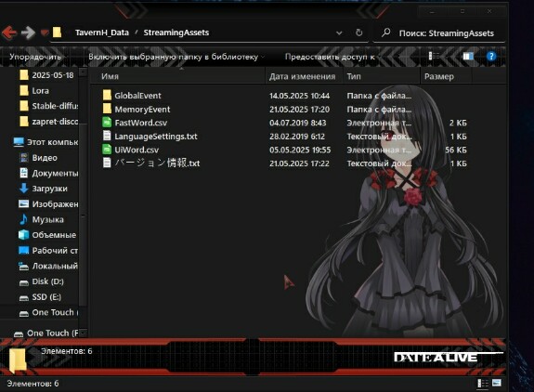Open Документы in the sidebar
The width and height of the screenshot is (534, 392).
48,173
